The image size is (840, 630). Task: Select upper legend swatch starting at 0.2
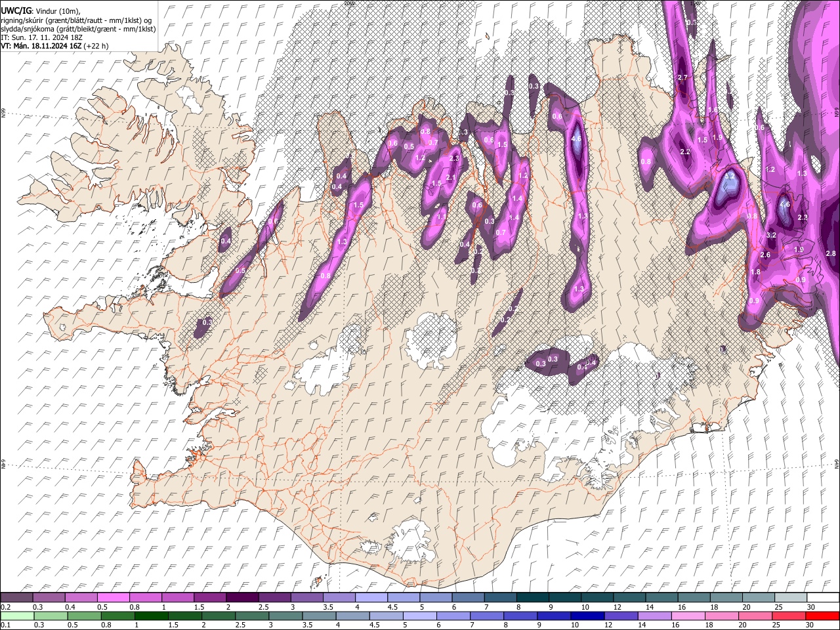(16, 597)
